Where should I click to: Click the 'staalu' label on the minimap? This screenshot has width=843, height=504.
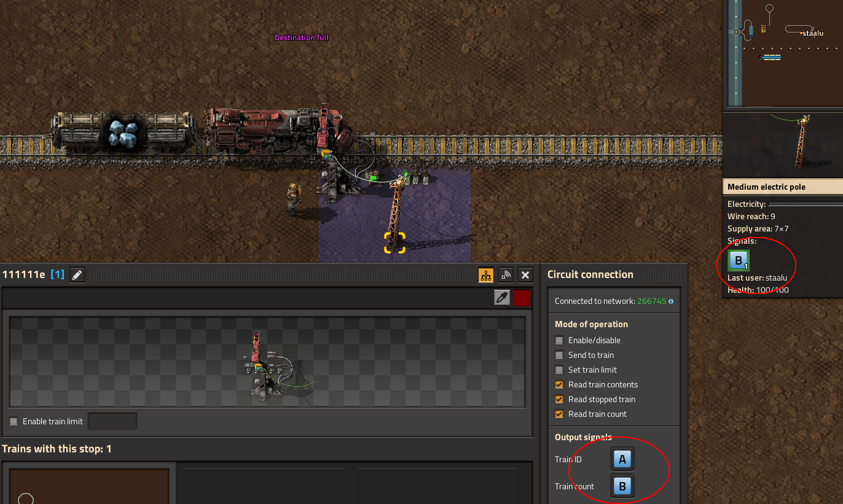(x=813, y=33)
